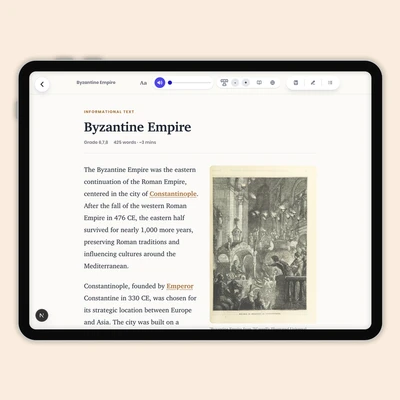Click the Byzantine Empire article heading
The image size is (400, 400).
tap(138, 127)
